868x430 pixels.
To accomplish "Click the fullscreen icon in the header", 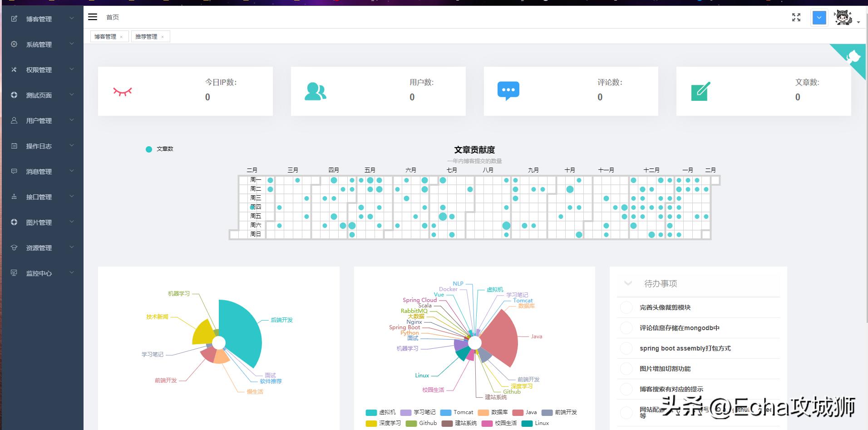I will coord(796,17).
